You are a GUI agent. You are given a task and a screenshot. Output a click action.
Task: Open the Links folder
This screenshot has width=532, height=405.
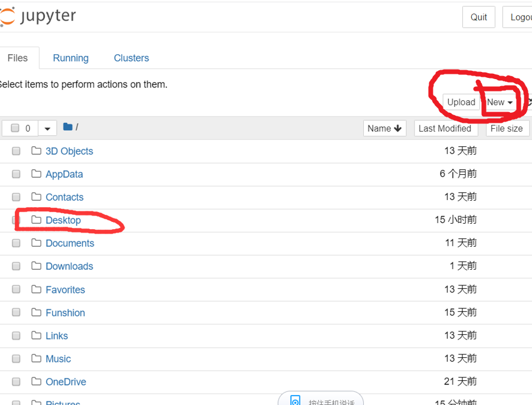click(57, 336)
